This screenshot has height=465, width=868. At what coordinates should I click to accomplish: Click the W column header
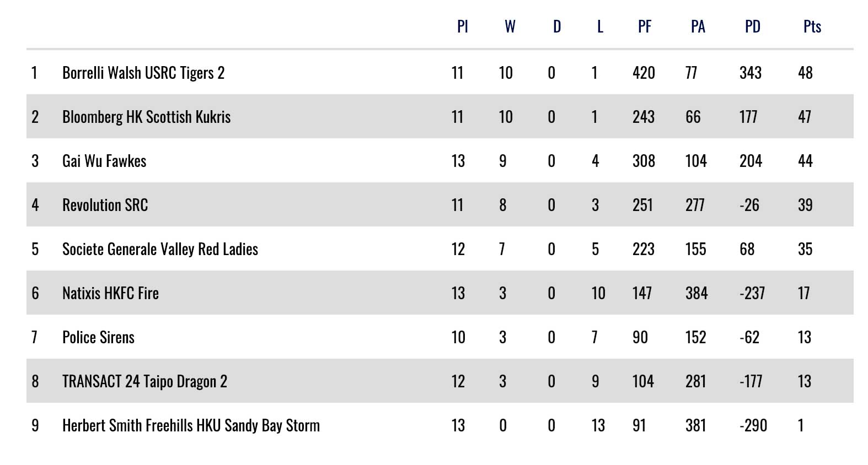click(x=510, y=26)
